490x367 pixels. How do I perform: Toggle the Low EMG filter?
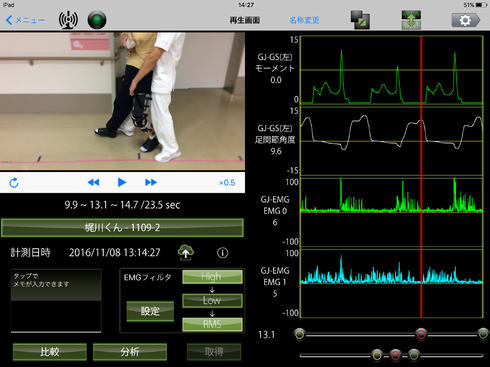point(212,300)
